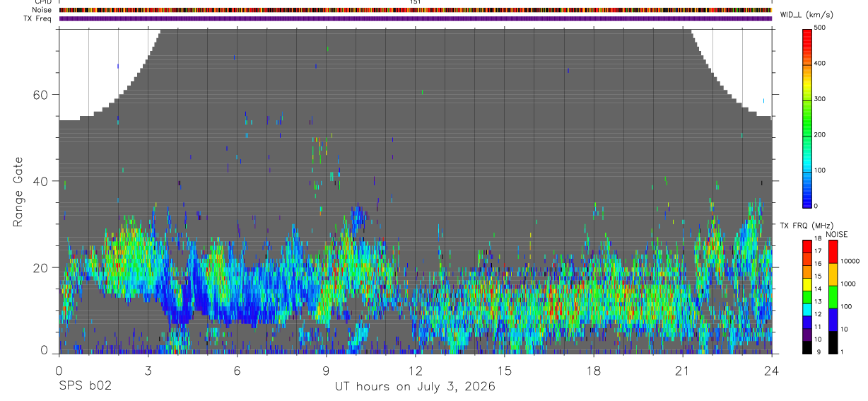This screenshot has height=401, width=868.
Task: Click the TX Freq purple strip
Action: (416, 18)
